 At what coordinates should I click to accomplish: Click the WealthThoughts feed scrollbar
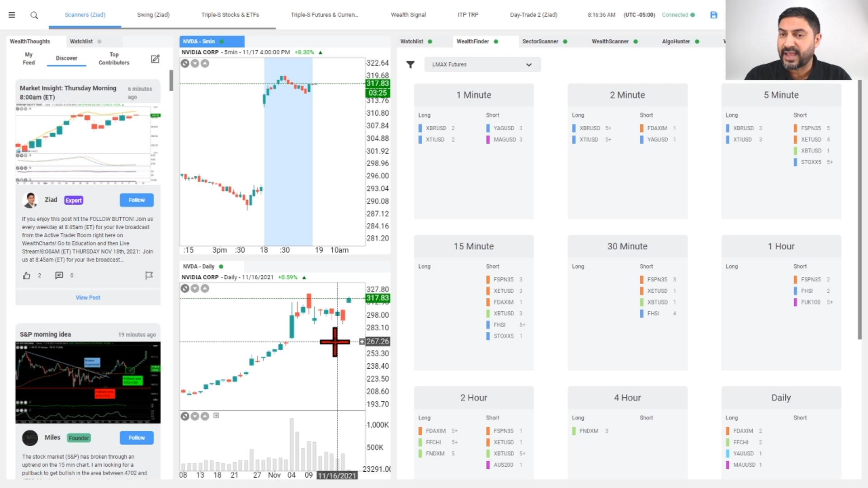click(171, 80)
